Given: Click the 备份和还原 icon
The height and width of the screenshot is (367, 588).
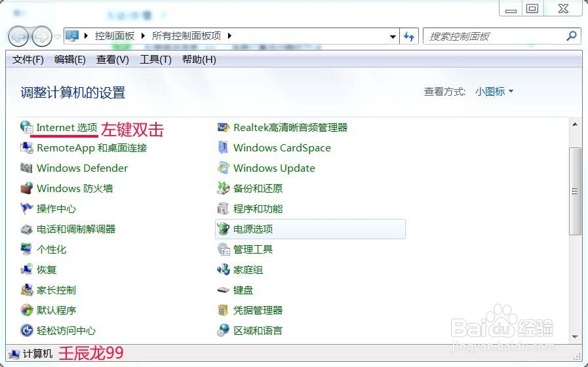Looking at the screenshot, I should tap(223, 188).
